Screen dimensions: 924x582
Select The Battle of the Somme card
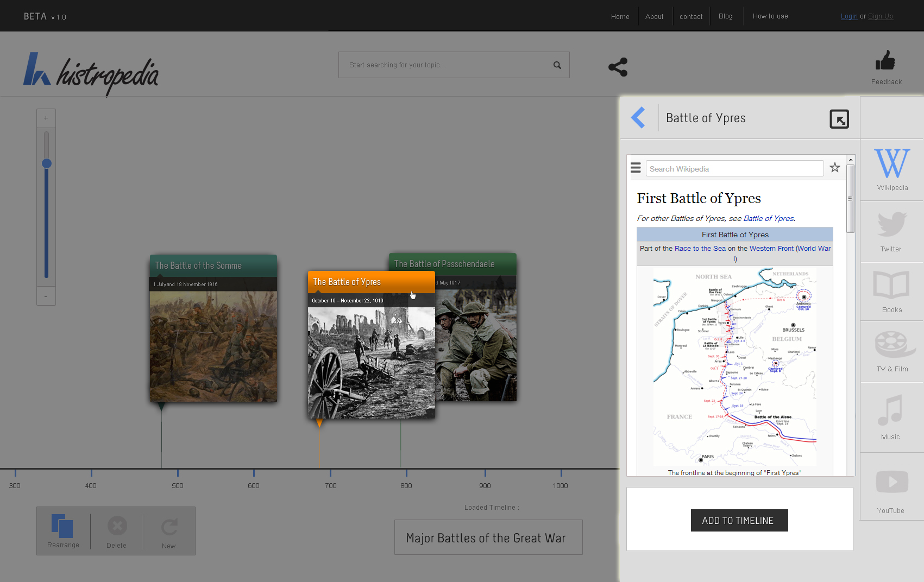213,328
